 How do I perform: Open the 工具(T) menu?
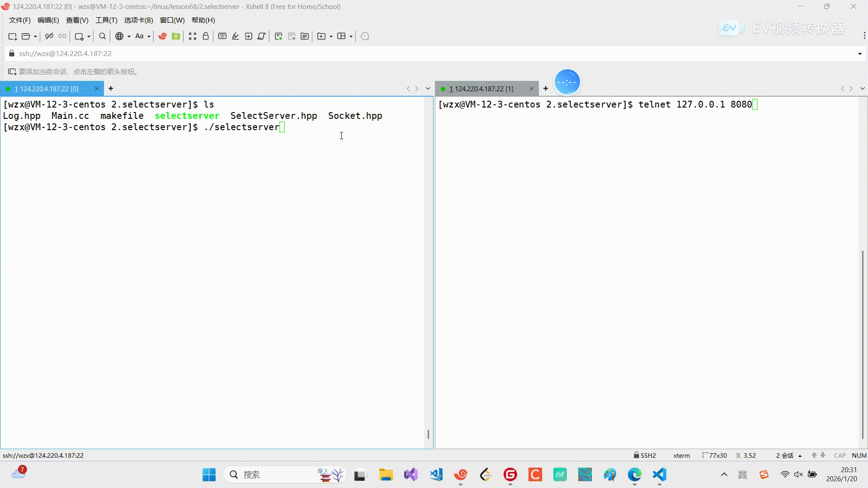pyautogui.click(x=106, y=20)
